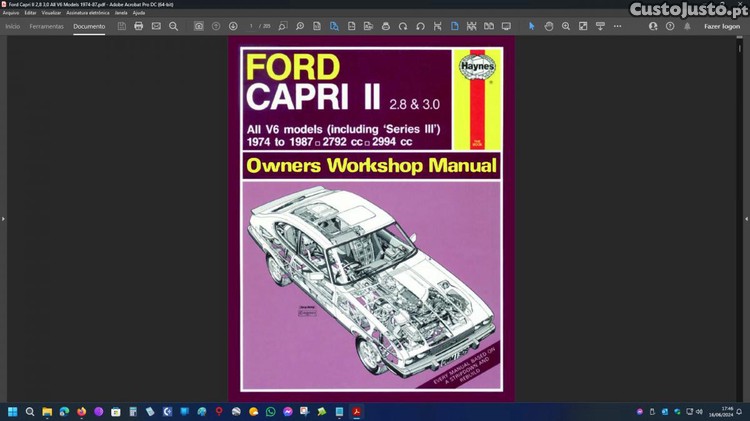This screenshot has width=750, height=421.
Task: Go to previous page arrow
Action: click(x=216, y=26)
